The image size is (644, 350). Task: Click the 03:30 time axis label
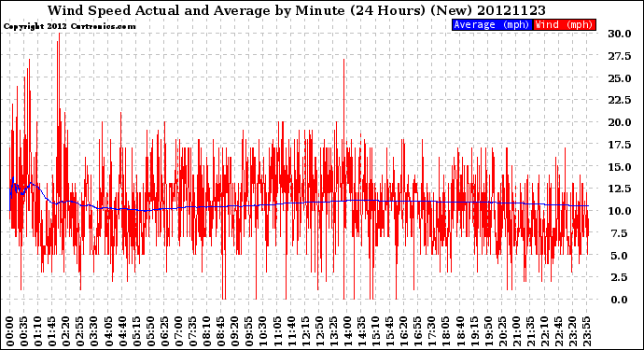(x=94, y=331)
